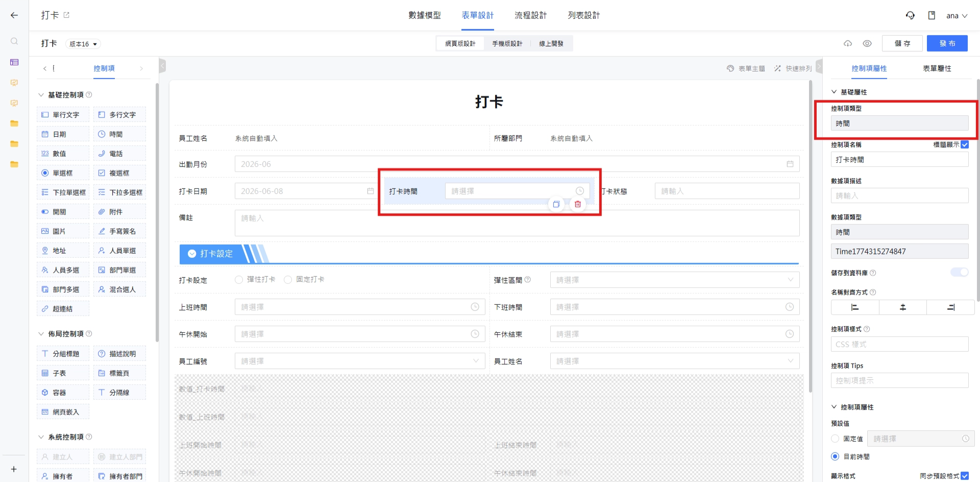Viewport: 980px width, 482px height.
Task: Set name alignment to left
Action: 855,307
